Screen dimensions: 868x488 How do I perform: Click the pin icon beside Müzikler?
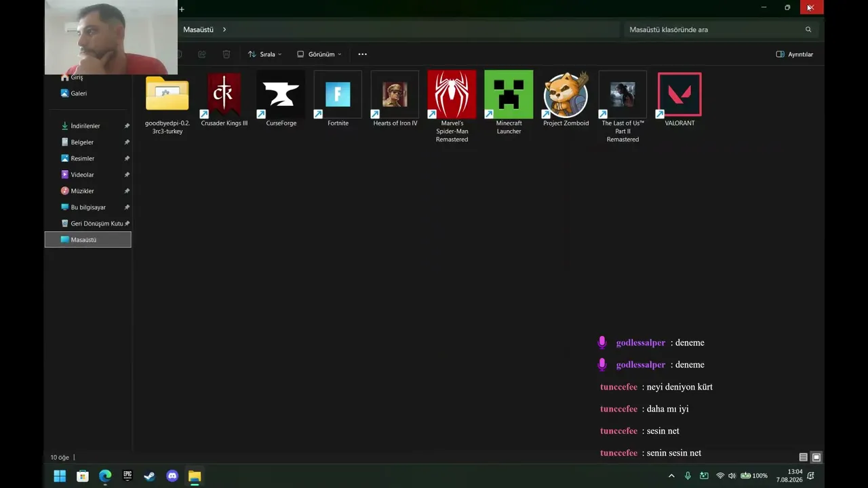[127, 191]
